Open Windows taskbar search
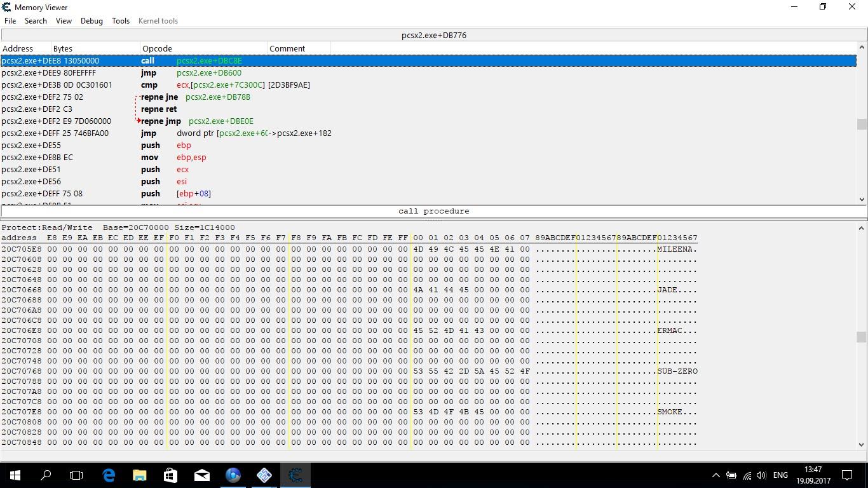The image size is (868, 488). coord(46,475)
